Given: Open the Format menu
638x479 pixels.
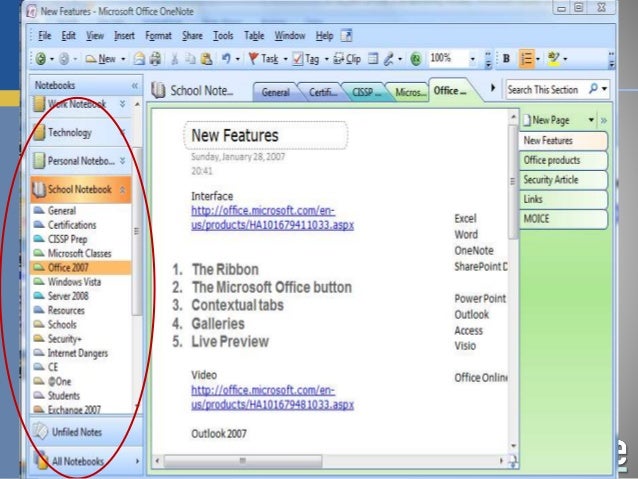Looking at the screenshot, I should [x=158, y=36].
